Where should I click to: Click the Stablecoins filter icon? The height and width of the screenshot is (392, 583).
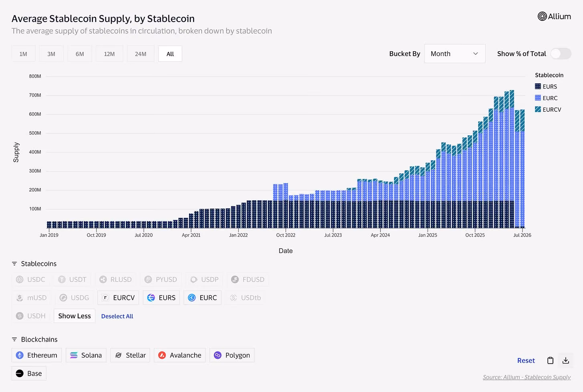pos(14,263)
